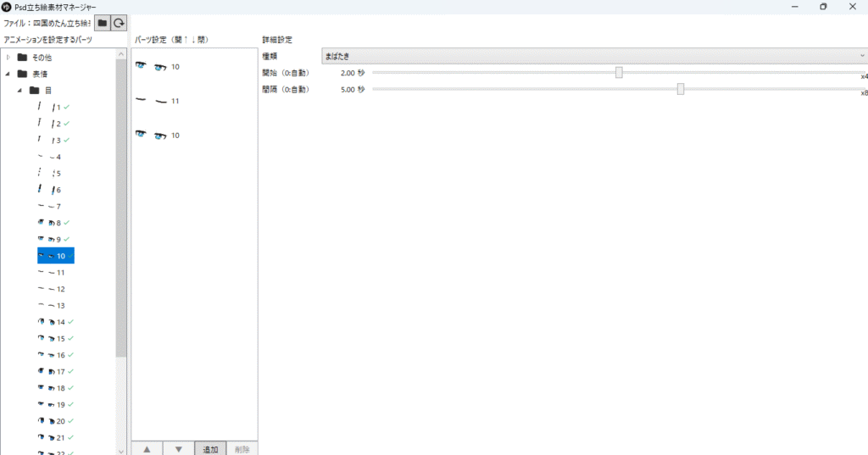Select eye layer 14 in tree

[56, 322]
